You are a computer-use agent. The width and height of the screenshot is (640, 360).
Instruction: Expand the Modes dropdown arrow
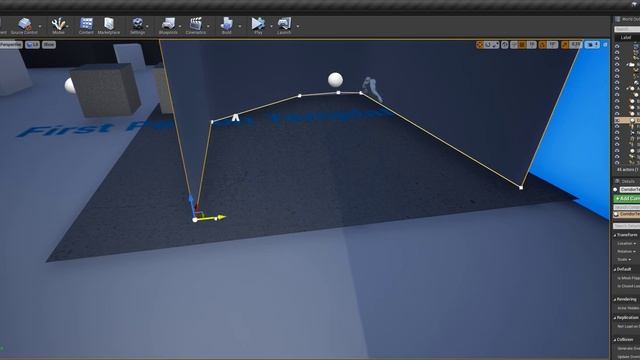67,26
